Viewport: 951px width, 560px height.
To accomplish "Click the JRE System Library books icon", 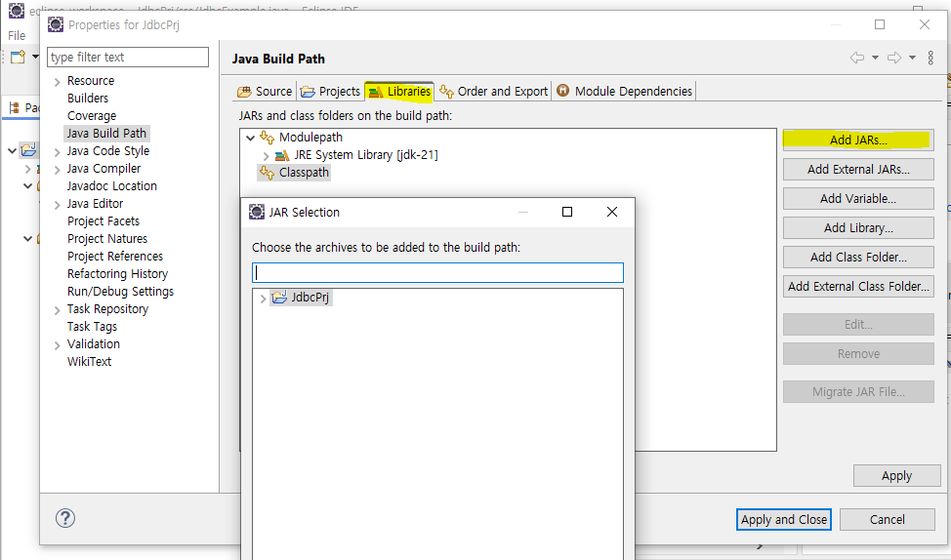I will pyautogui.click(x=282, y=156).
